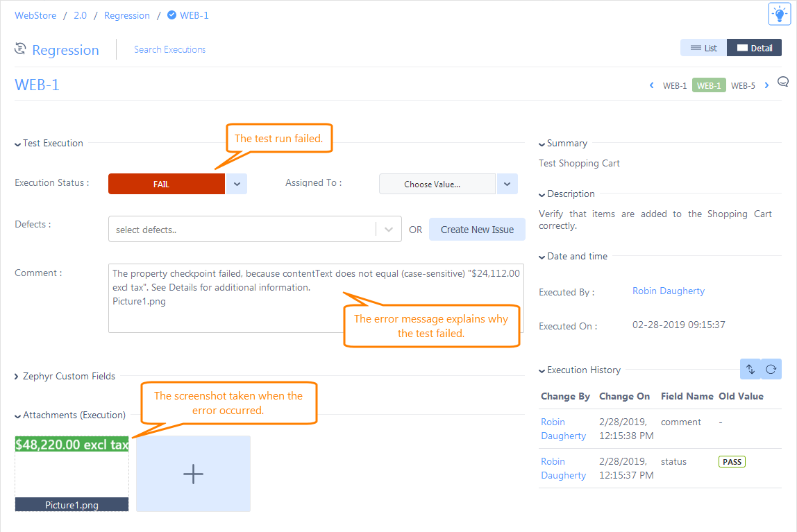Select the Detail view icon
The image size is (797, 532).
[754, 47]
